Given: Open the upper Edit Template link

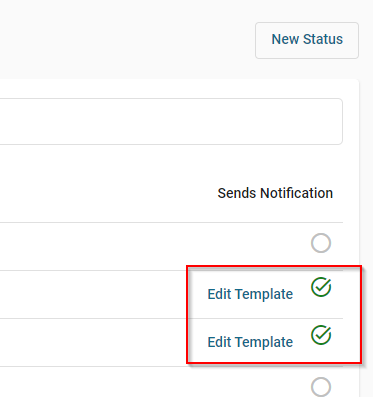Looking at the screenshot, I should 250,294.
